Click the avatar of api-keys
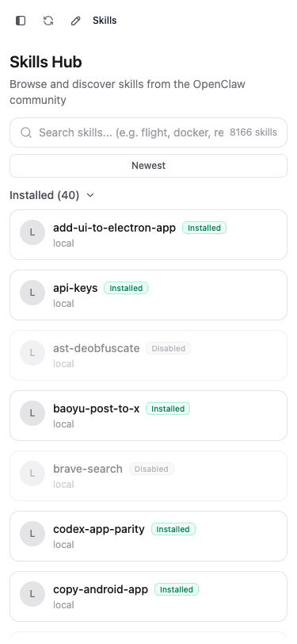The image size is (297, 644). click(32, 293)
